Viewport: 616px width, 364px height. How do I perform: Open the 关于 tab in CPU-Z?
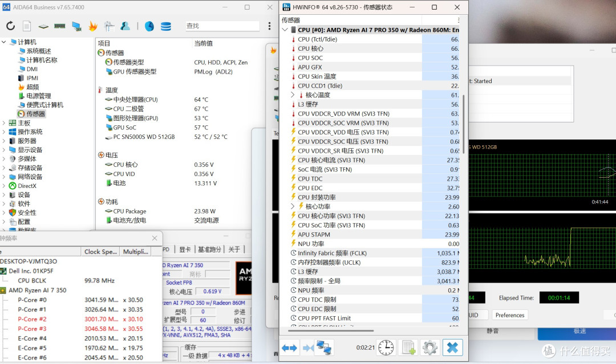coord(234,250)
